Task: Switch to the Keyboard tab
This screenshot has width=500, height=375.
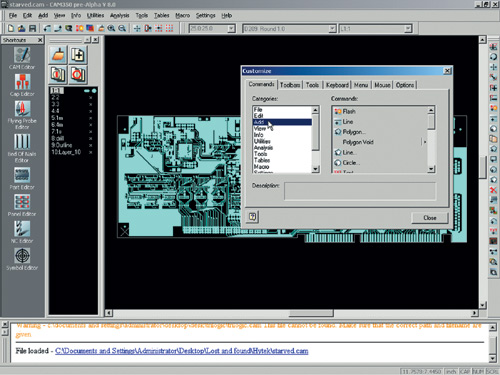Action: coord(337,85)
